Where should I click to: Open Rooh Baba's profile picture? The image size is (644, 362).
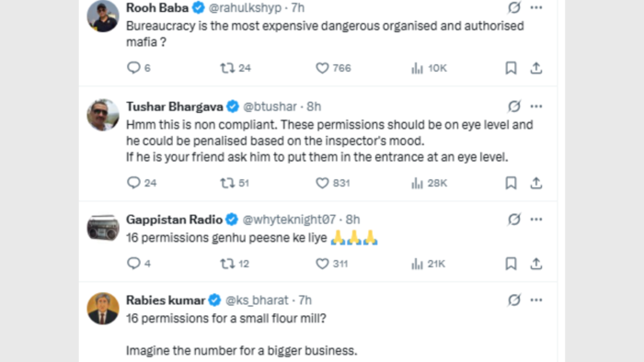click(103, 16)
